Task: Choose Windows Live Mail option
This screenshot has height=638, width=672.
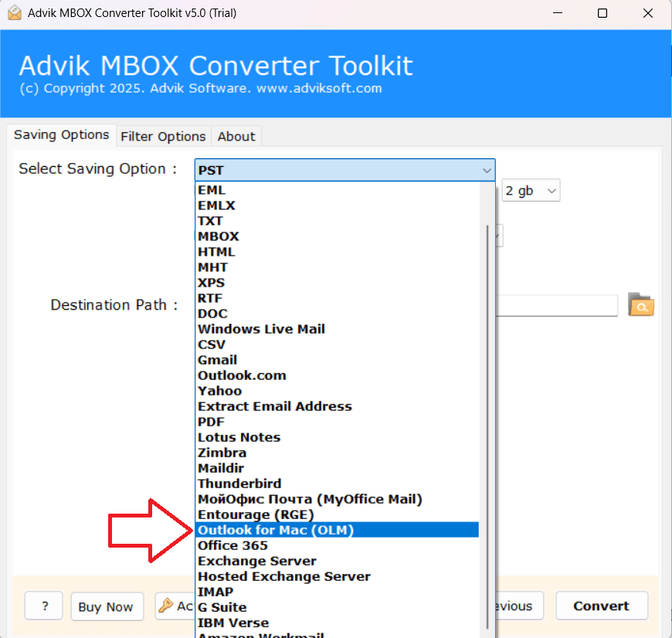Action: pyautogui.click(x=337, y=329)
